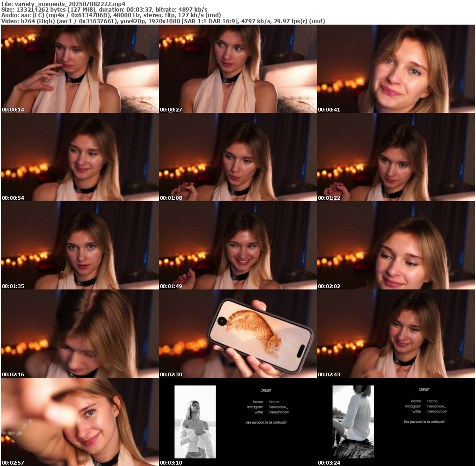Click the thumbnail at timestamp 00:00:14
Image resolution: width=476 pixels, height=466 pixels.
coord(79,69)
